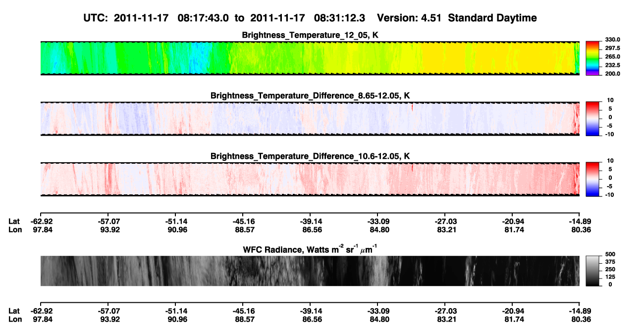Click the Lat axis label under WFC Radiance panel
The image size is (644, 330).
pos(14,311)
